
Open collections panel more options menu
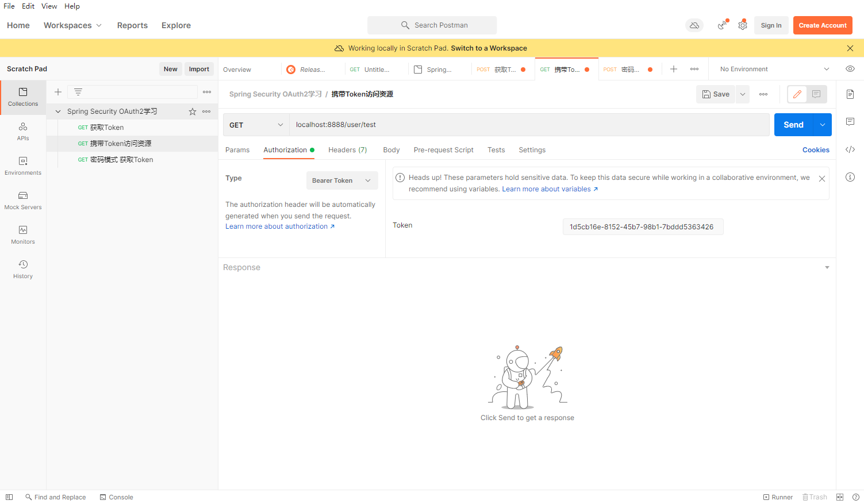point(207,92)
